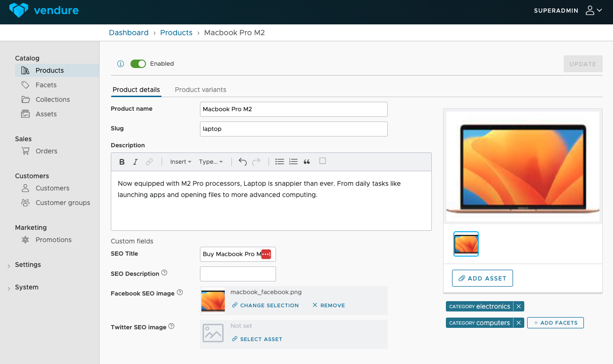Screen dimensions: 613x364
Task: Open Promotions in the sidebar
Action: 54,240
